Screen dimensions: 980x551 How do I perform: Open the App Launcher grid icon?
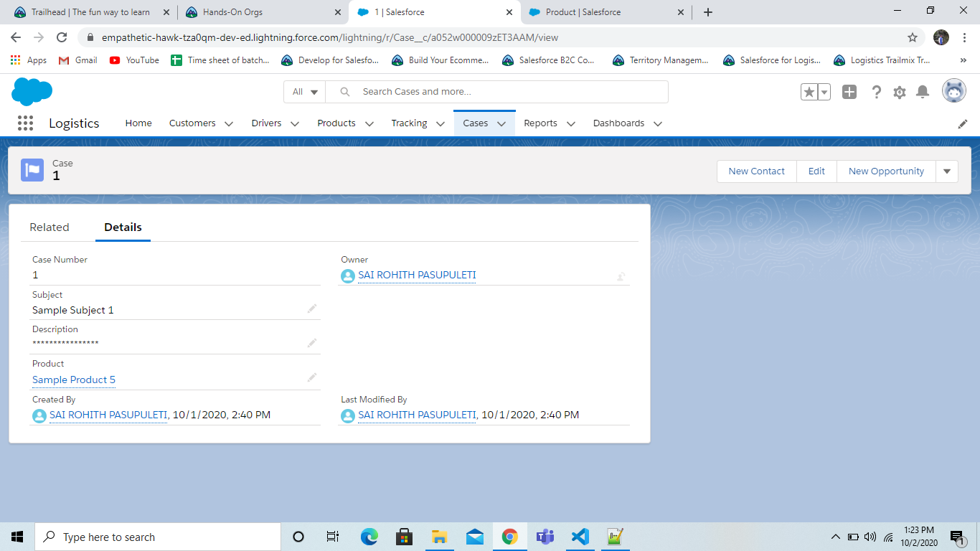(x=25, y=123)
